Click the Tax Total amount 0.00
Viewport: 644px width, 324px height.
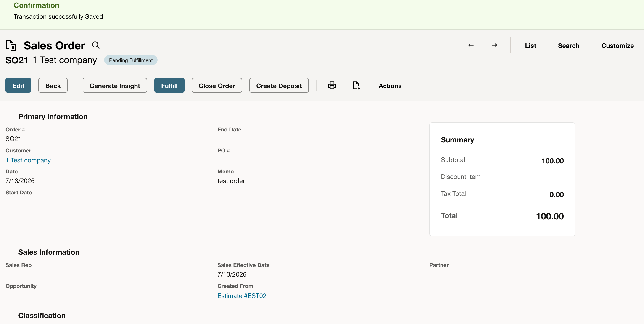pyautogui.click(x=556, y=194)
